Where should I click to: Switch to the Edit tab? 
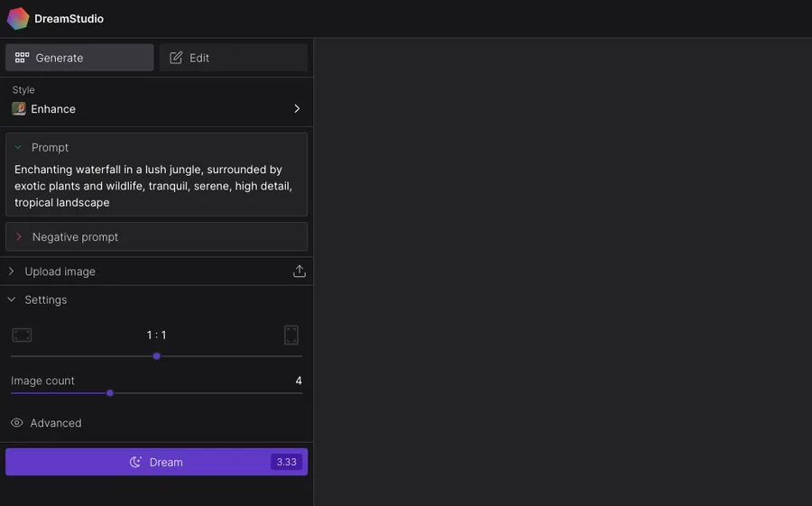click(x=234, y=58)
